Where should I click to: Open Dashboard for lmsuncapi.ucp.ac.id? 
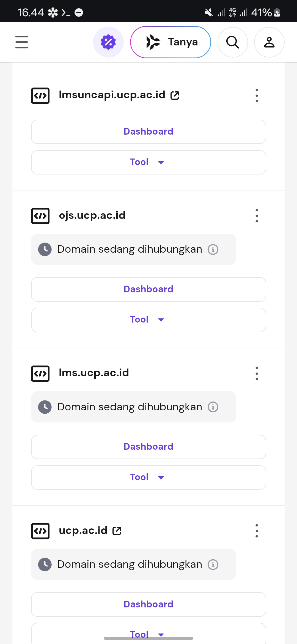click(x=148, y=132)
